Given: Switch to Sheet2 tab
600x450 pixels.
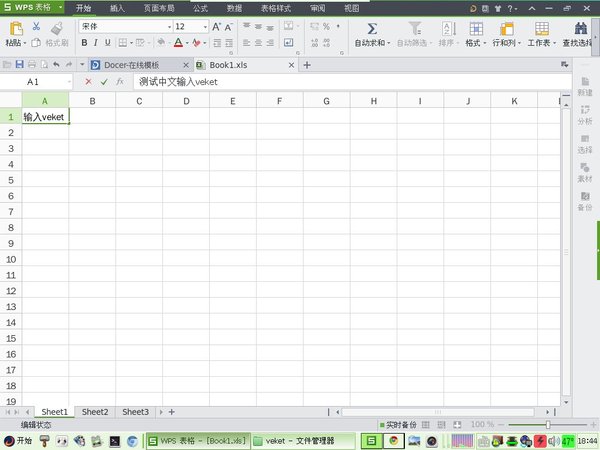Looking at the screenshot, I should click(95, 412).
